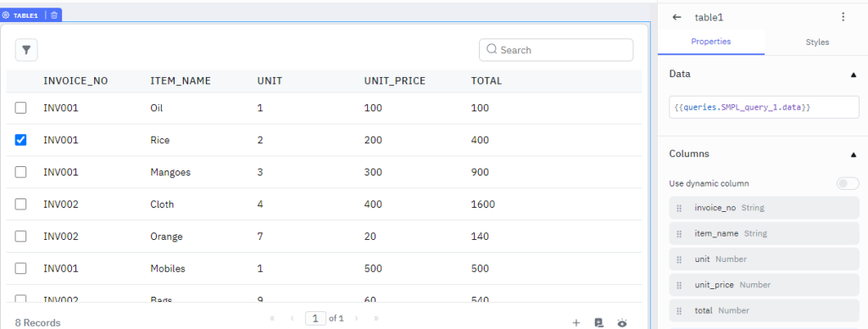The image size is (868, 329).
Task: Open the table filter icon
Action: tap(26, 50)
